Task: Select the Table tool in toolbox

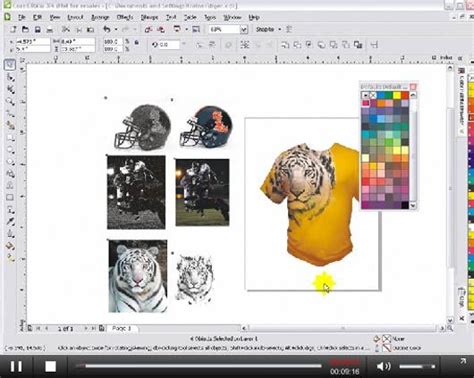Action: tap(10, 197)
